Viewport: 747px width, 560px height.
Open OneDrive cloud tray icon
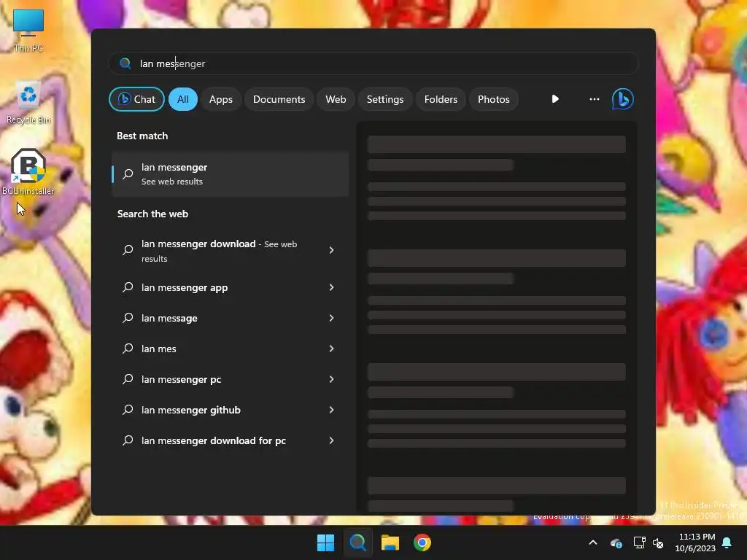pos(616,542)
